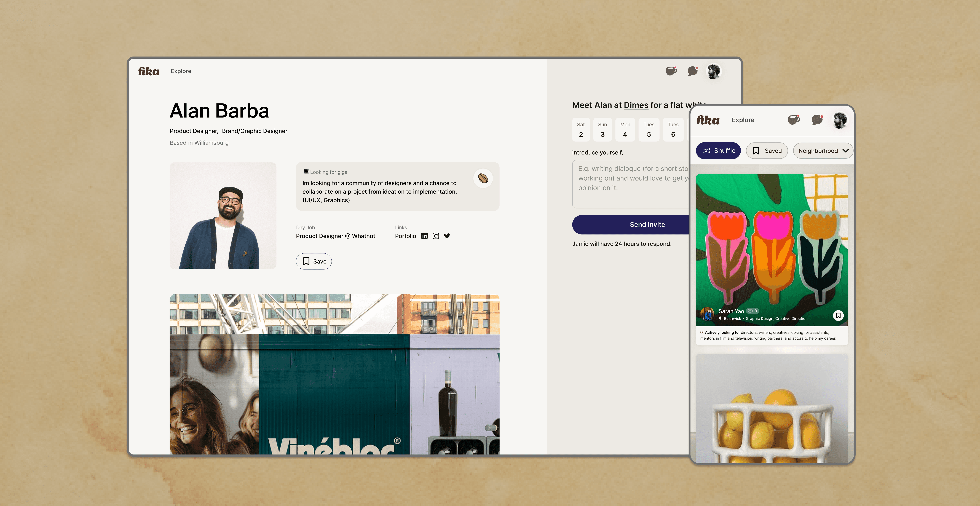Viewport: 980px width, 506px height.
Task: Click "Graphic Design, Creative Direction" text
Action: coord(776,319)
